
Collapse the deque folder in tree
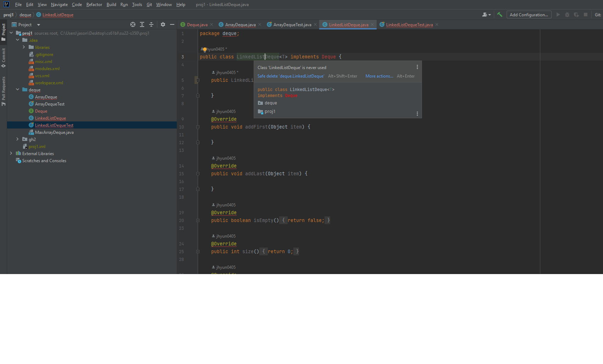coord(18,90)
